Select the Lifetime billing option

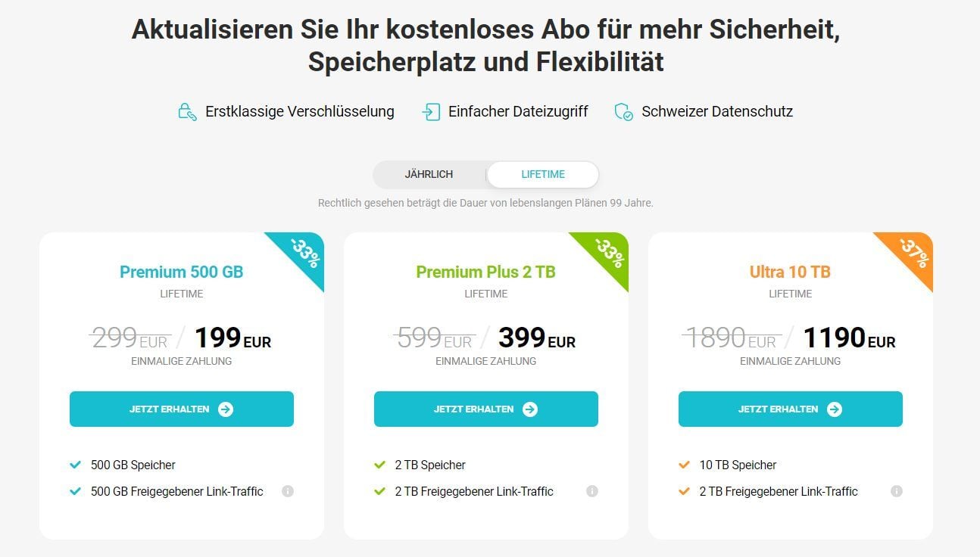tap(543, 174)
